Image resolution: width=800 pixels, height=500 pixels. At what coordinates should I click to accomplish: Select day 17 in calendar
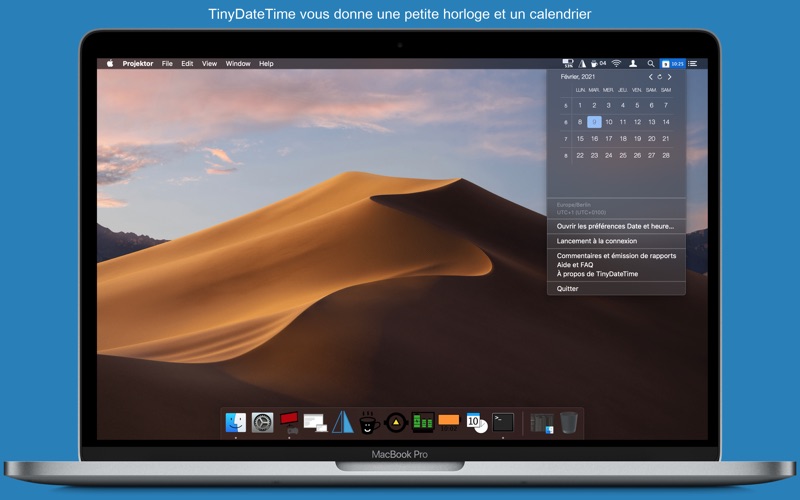coord(609,139)
